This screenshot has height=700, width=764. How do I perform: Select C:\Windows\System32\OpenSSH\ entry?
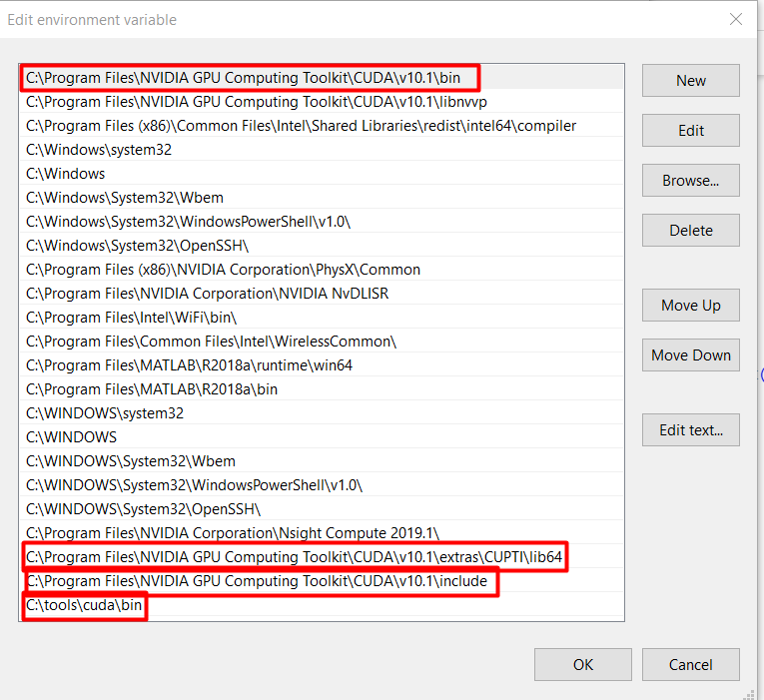(322, 245)
